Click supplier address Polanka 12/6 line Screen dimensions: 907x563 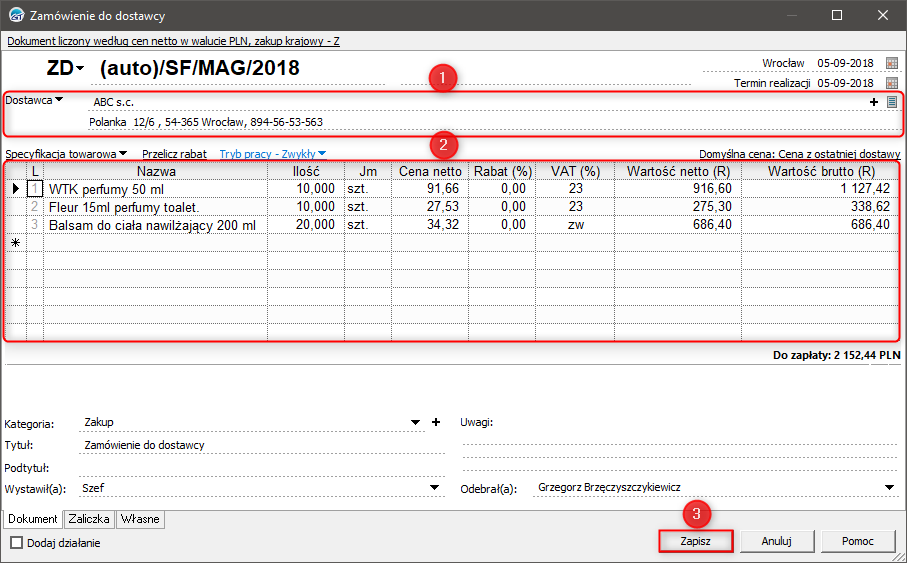click(206, 122)
